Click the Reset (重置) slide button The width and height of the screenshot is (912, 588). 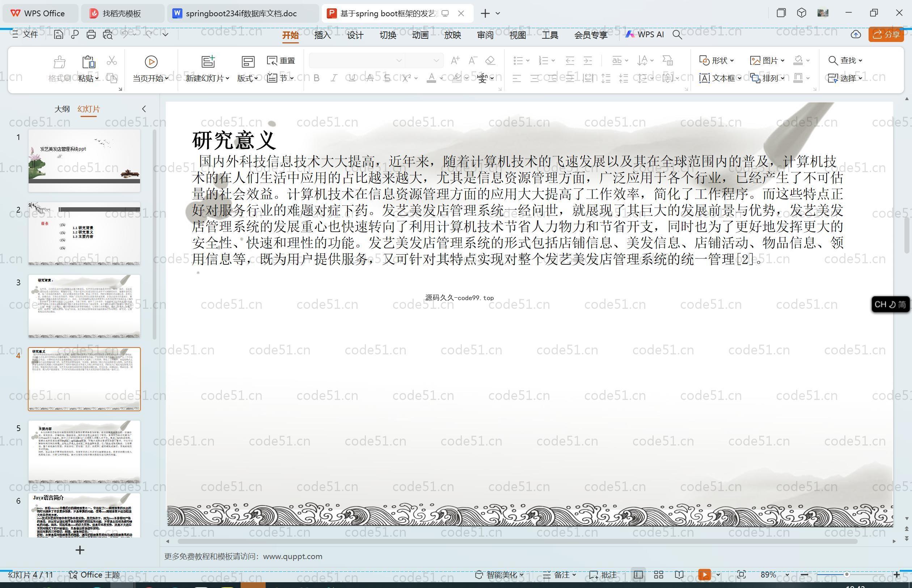click(x=281, y=60)
